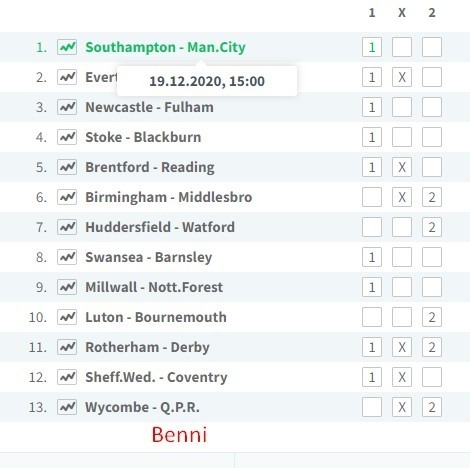Uncheck the 2 box for Huddersfield - Watford
The height and width of the screenshot is (468, 470).
click(432, 227)
